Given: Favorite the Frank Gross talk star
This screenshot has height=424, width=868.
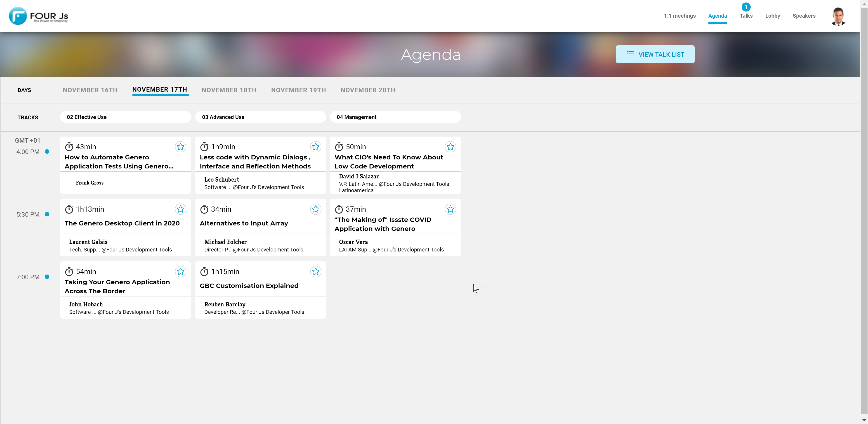Looking at the screenshot, I should point(181,147).
